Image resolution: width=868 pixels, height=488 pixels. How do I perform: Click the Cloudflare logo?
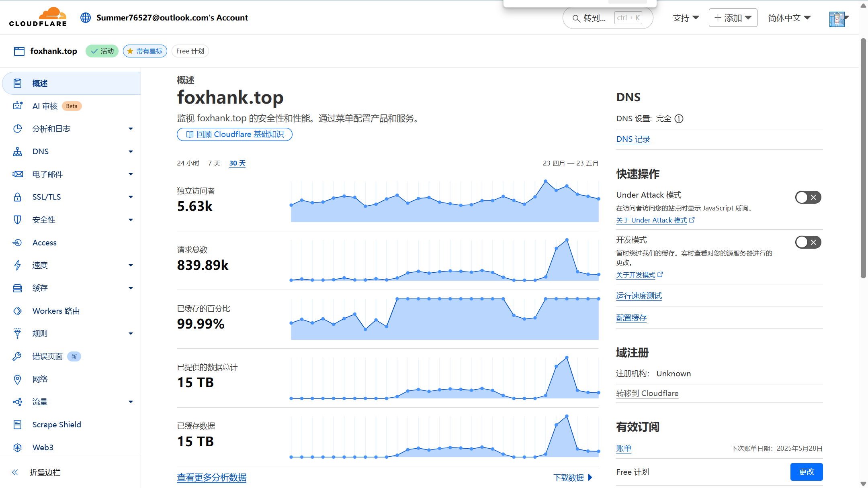coord(38,17)
